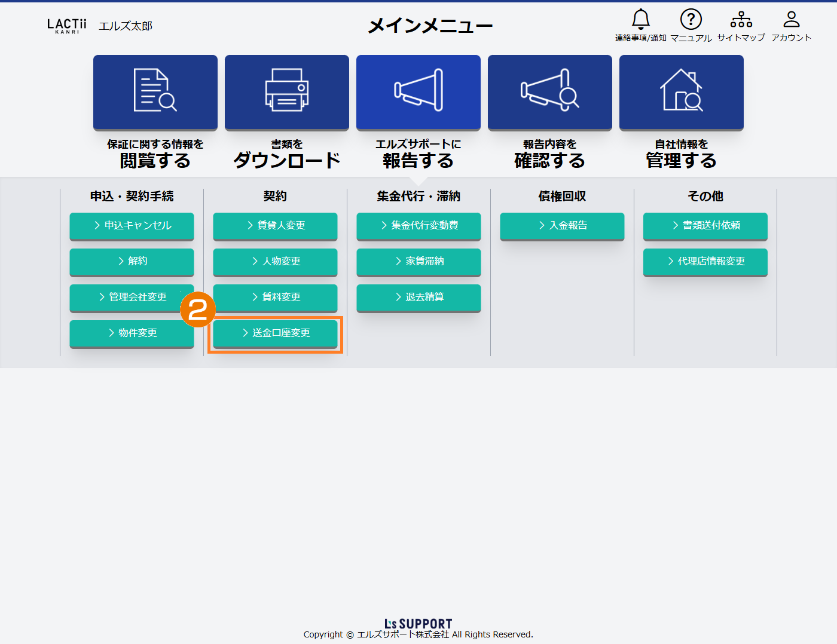Click the printer tile to download documents
The height and width of the screenshot is (644, 837).
click(287, 92)
